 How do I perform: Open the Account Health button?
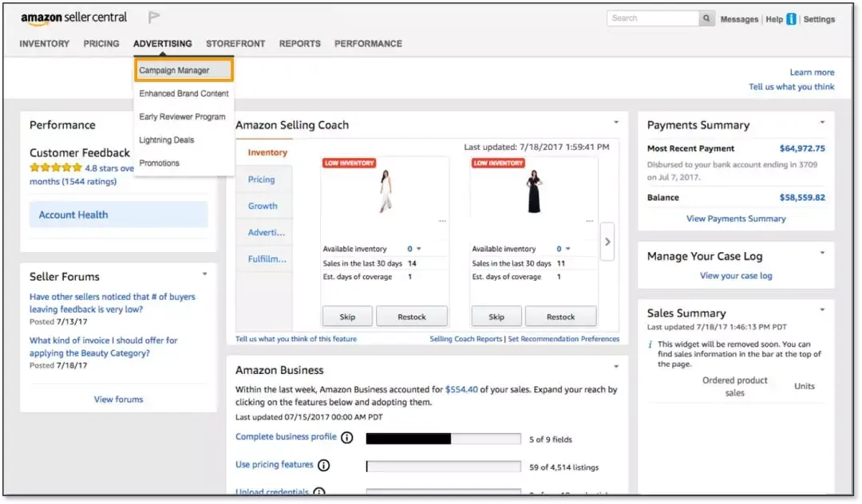[119, 215]
